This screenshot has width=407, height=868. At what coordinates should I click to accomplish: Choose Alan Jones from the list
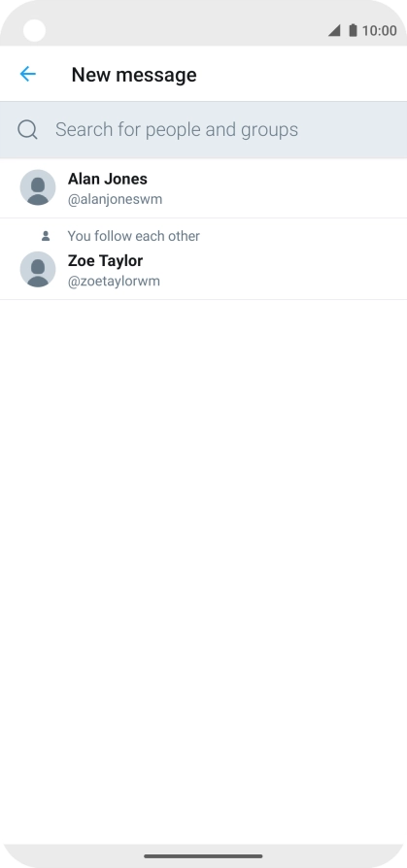[203, 188]
